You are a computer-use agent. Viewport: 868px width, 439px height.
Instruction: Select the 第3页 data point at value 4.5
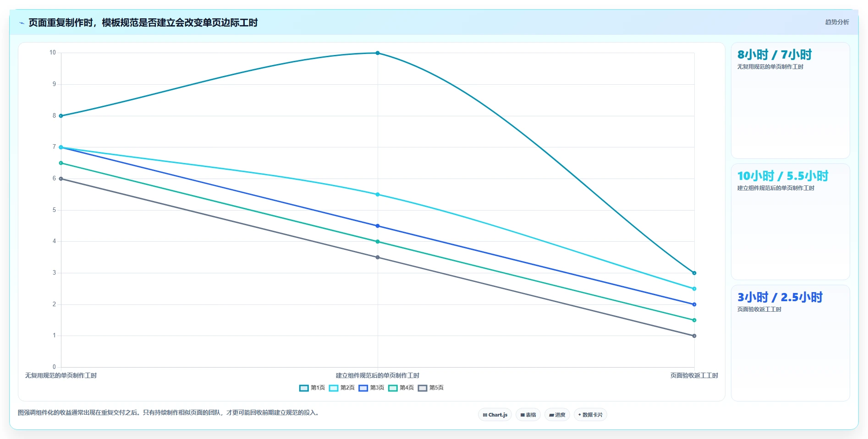[378, 226]
